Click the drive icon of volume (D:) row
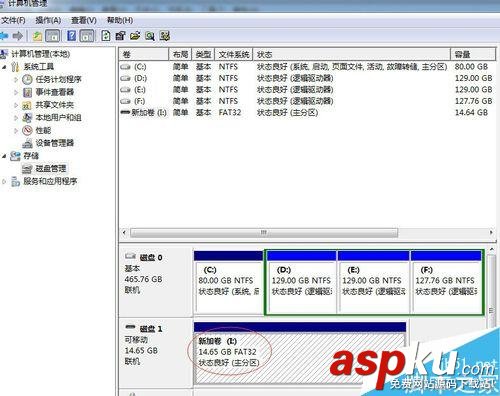The height and width of the screenshot is (396, 500). pyautogui.click(x=125, y=78)
